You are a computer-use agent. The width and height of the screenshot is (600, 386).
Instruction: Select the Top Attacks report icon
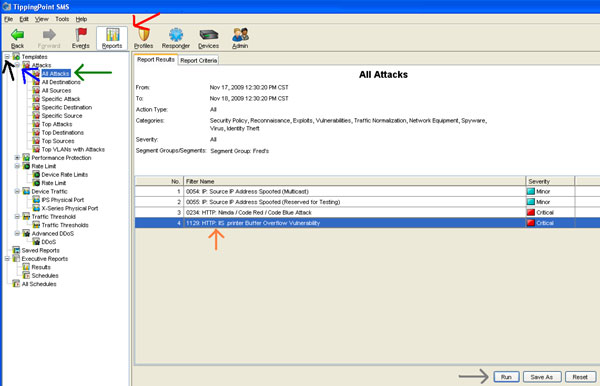[36, 124]
